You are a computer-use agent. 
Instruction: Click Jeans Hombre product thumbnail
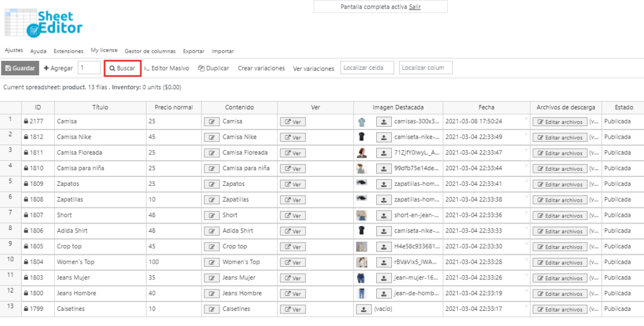362,293
